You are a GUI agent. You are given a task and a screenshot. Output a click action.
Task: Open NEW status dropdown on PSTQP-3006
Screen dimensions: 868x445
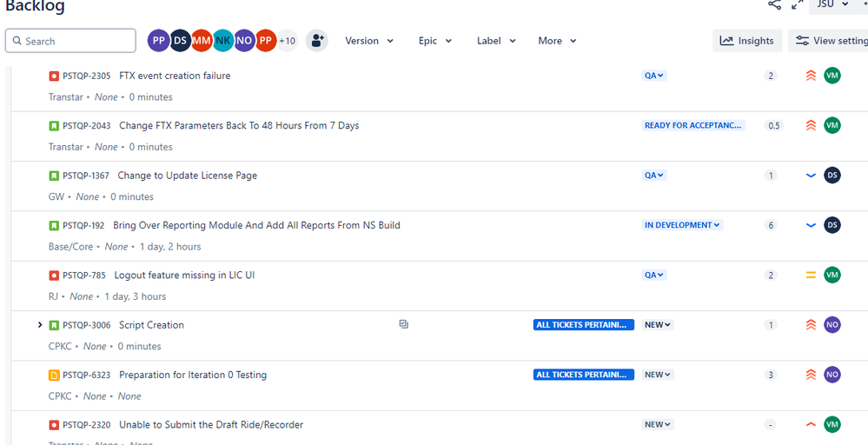pos(659,325)
